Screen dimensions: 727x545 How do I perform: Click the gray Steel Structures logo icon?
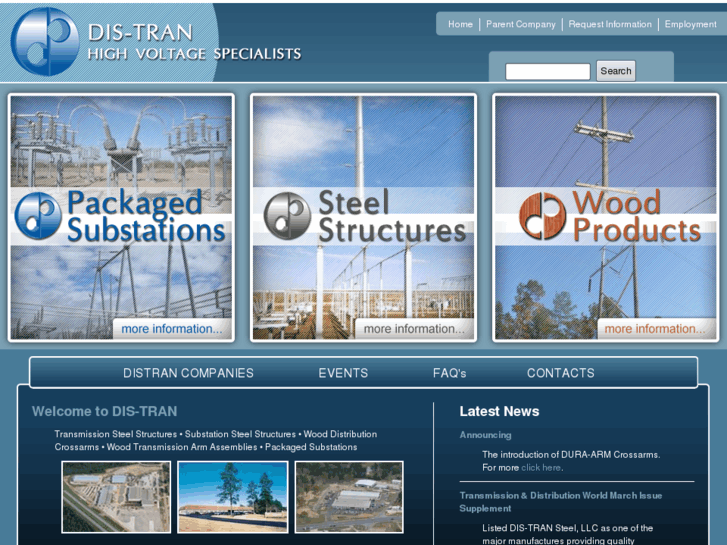(x=287, y=216)
